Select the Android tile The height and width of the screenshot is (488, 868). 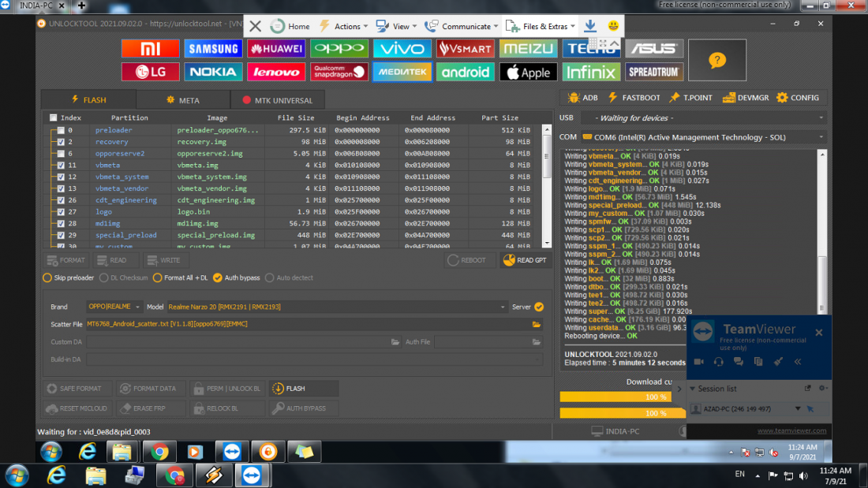[x=465, y=72]
